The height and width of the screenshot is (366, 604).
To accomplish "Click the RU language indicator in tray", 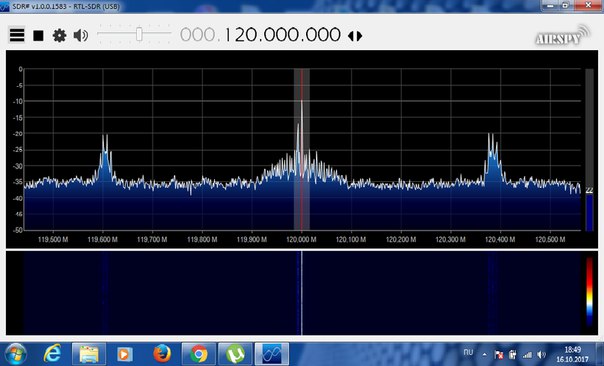I will pyautogui.click(x=468, y=352).
